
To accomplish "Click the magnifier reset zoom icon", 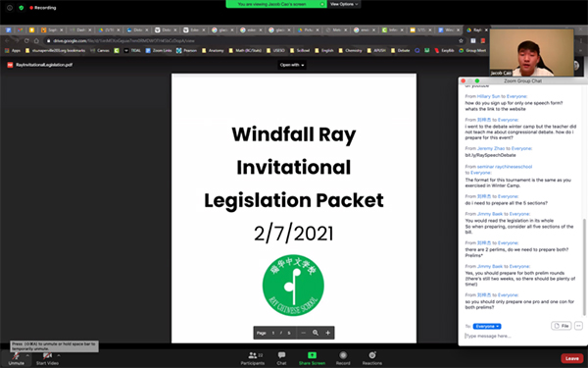I will pyautogui.click(x=316, y=333).
